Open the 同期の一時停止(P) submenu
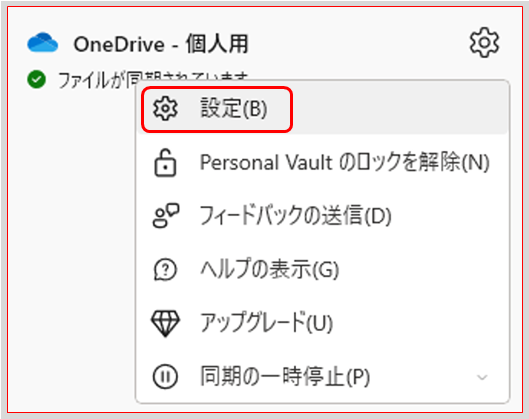 coord(323,376)
